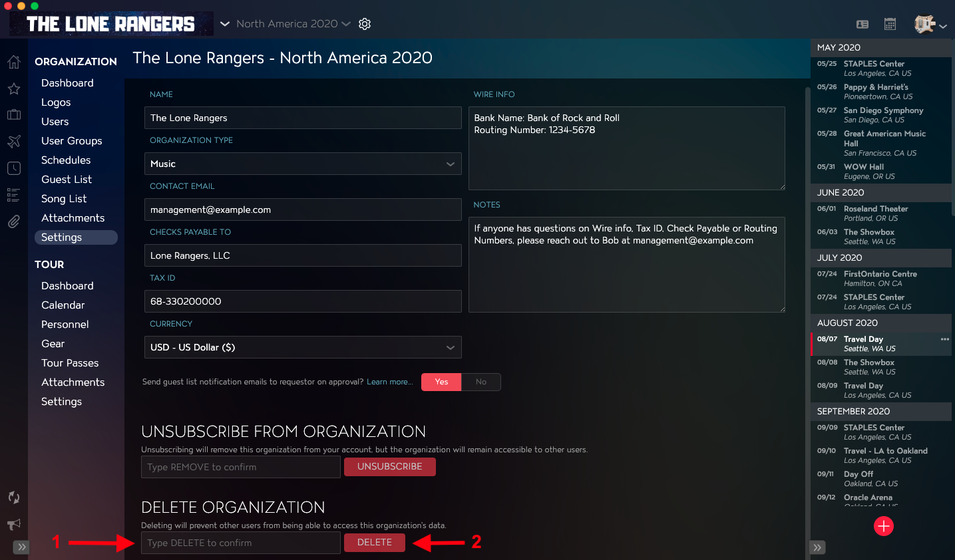Select WOW Hall 05/31 event
This screenshot has height=560, width=955.
pos(881,172)
